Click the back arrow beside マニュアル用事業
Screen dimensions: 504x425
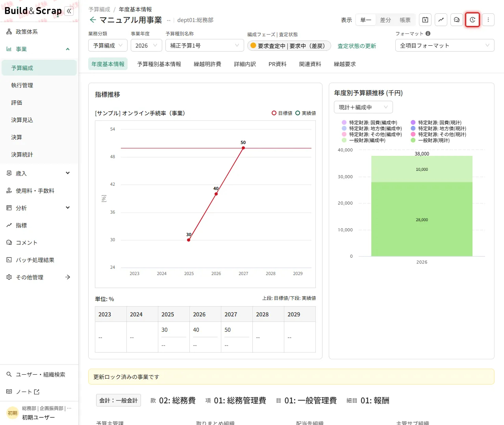[x=93, y=20]
